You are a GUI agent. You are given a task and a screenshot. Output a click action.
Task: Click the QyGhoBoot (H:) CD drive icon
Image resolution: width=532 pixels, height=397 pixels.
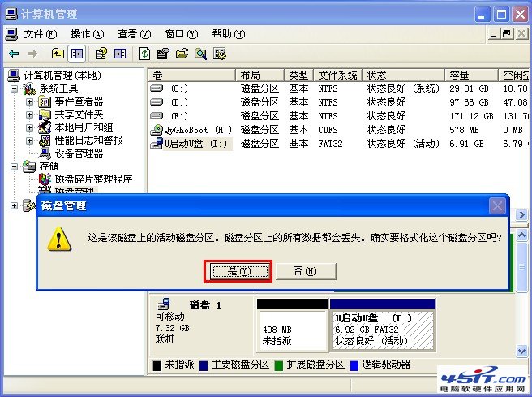(157, 130)
